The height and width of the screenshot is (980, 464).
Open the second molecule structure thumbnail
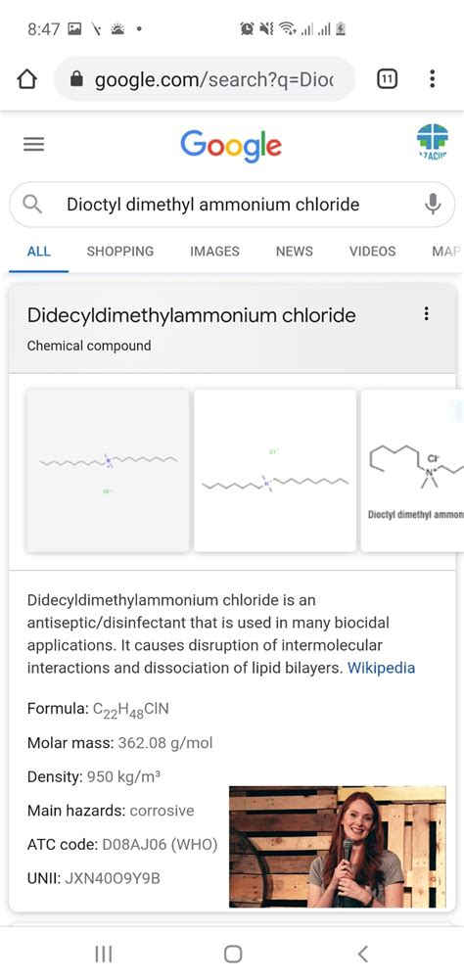click(274, 471)
